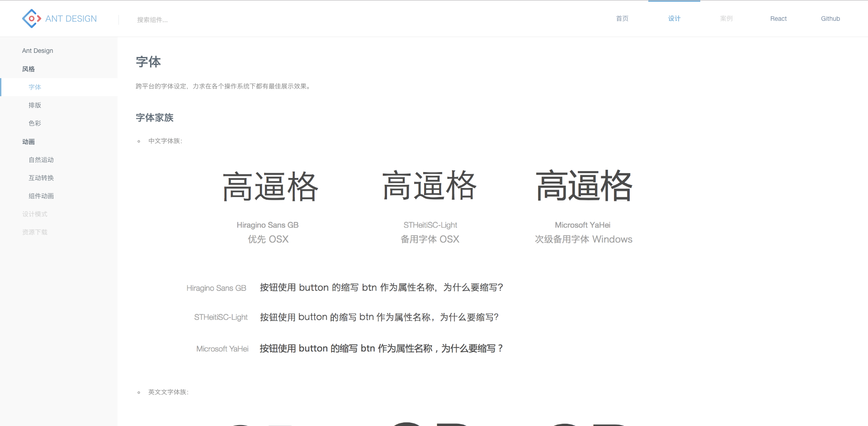
Task: Click the Microsoft YaHei label beside the sample sentence
Action: tap(222, 349)
